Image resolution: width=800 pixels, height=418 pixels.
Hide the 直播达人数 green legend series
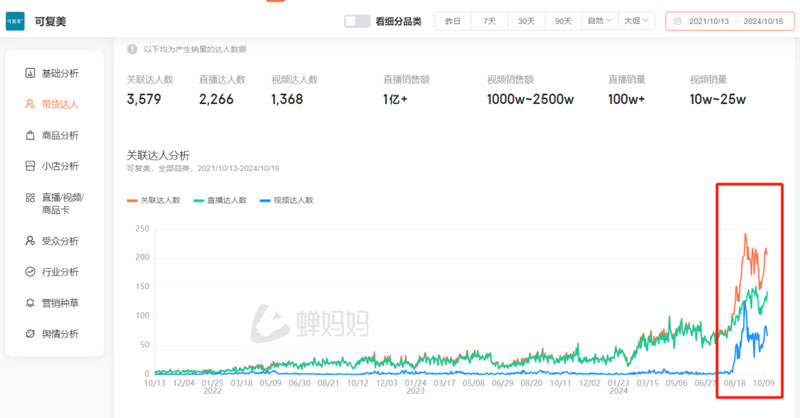[220, 200]
